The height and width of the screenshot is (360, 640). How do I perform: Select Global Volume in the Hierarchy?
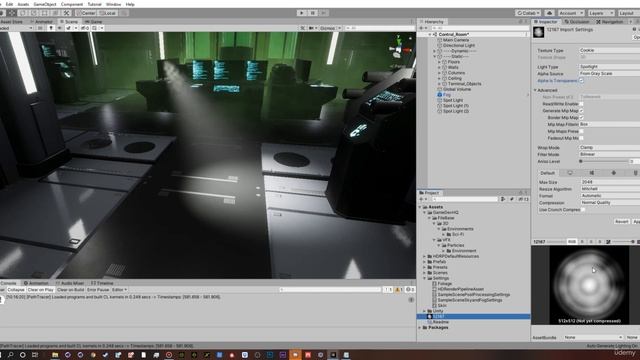tap(457, 89)
